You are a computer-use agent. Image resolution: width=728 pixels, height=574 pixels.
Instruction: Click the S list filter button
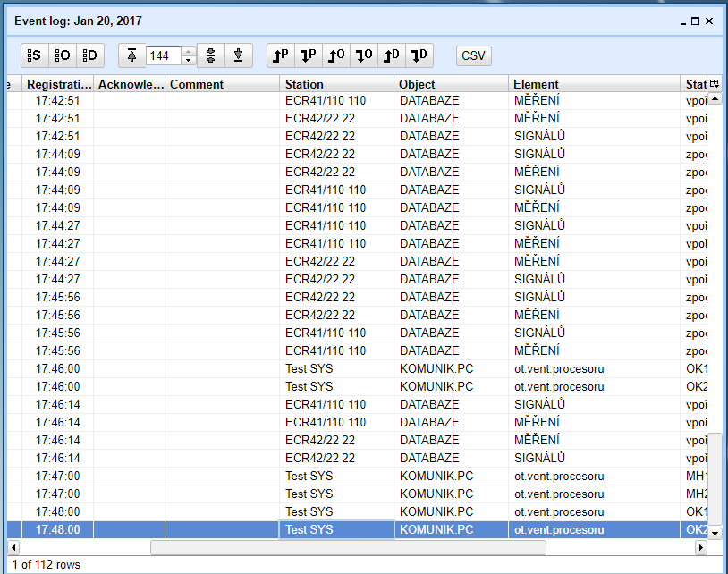[x=34, y=55]
